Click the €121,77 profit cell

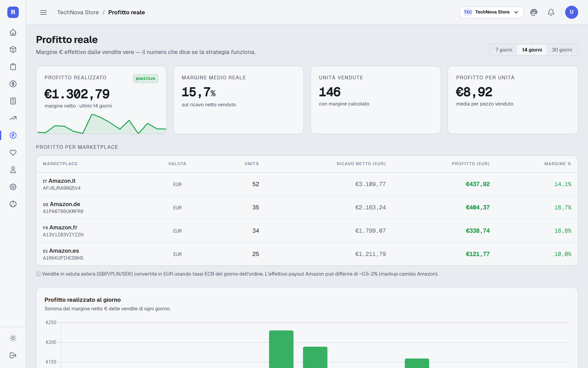[478, 254]
